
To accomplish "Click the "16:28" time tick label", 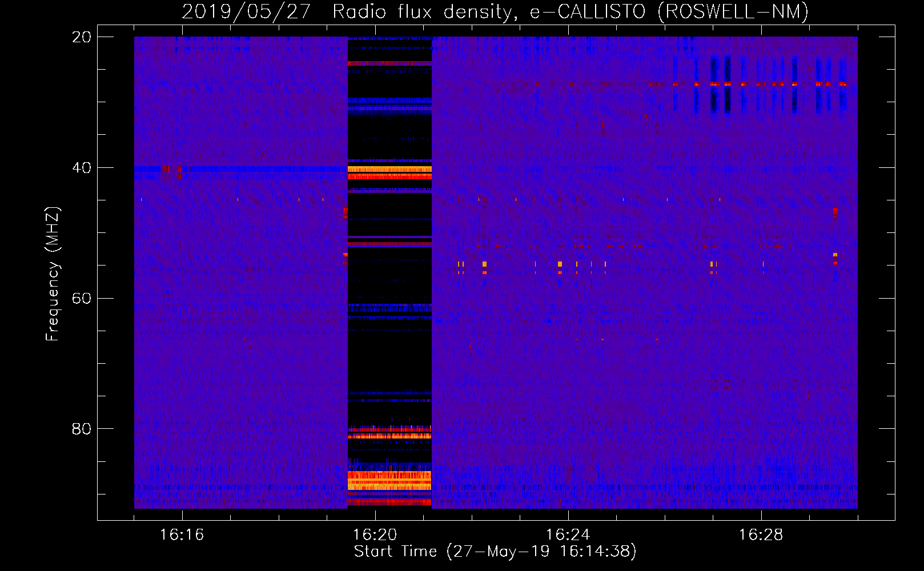I will coord(761,535).
